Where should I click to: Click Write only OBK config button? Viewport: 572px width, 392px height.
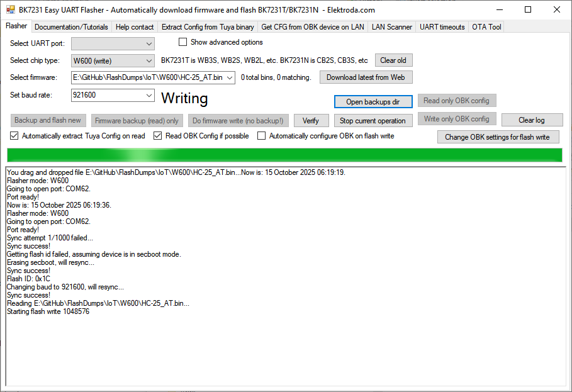click(x=457, y=119)
